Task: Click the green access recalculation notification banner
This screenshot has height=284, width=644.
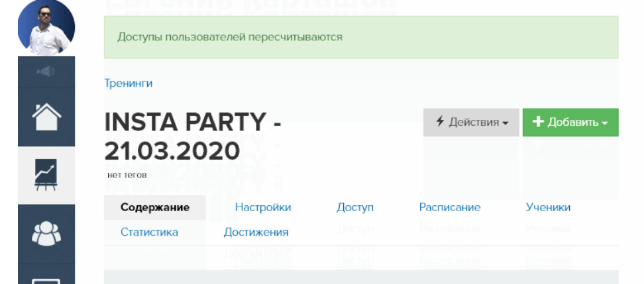Action: point(361,37)
